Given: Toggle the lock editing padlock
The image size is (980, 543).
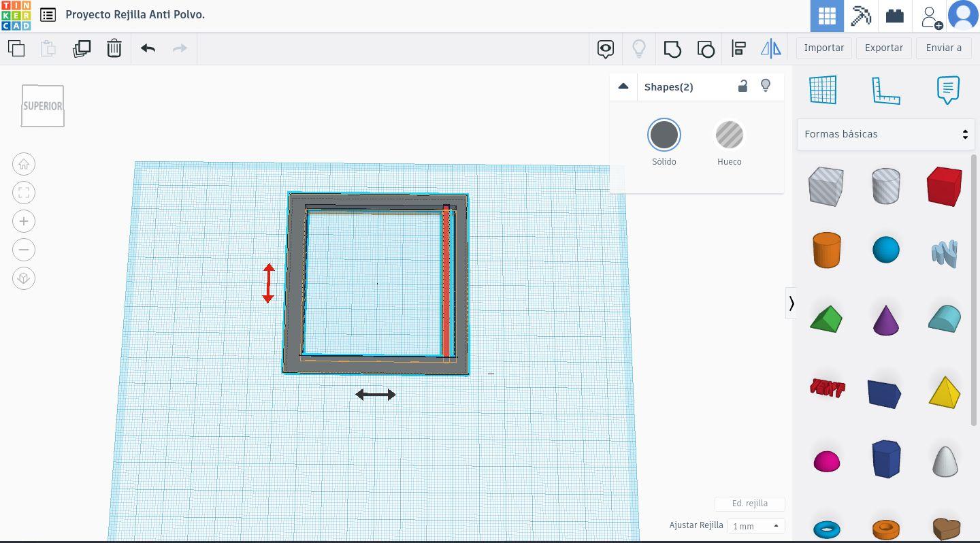Looking at the screenshot, I should (x=742, y=86).
